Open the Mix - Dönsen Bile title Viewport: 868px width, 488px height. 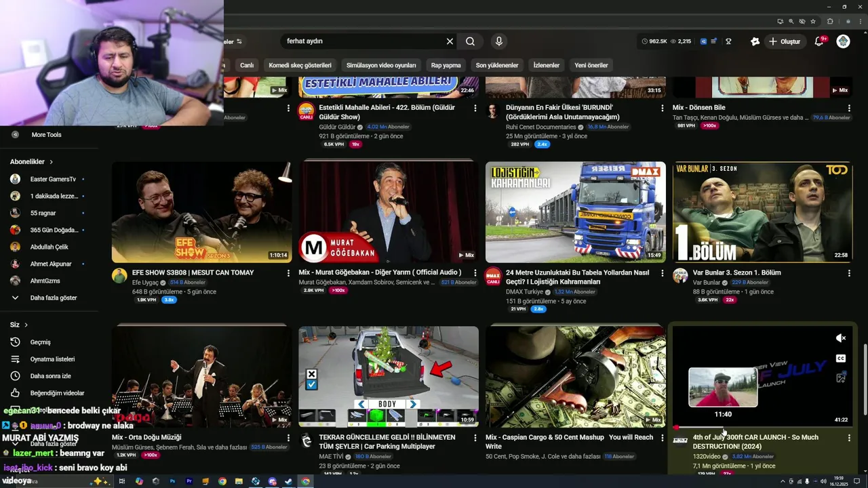tap(698, 107)
